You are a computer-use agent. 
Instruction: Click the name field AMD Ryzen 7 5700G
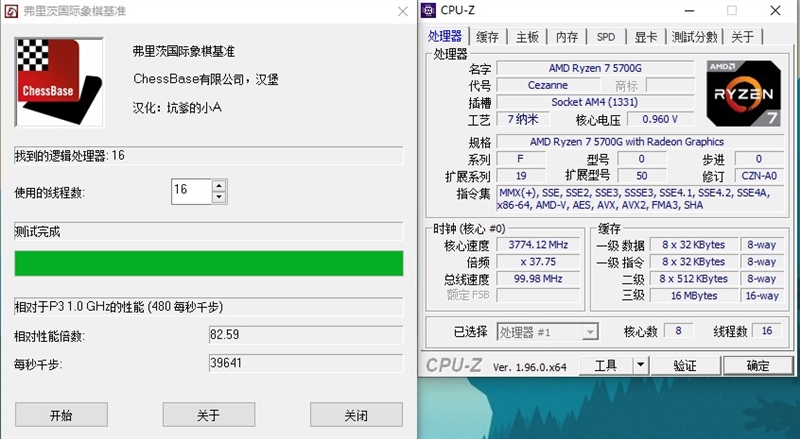coord(595,68)
